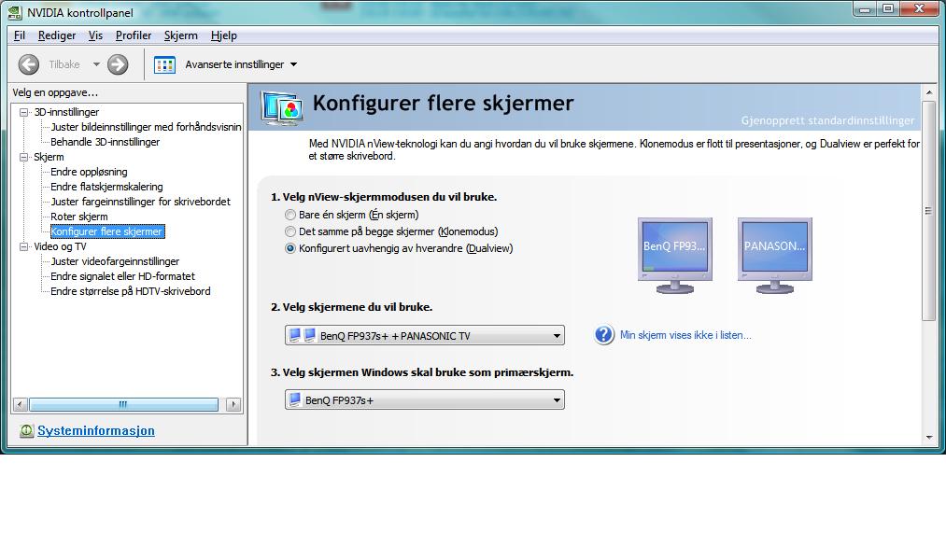Viewport: 946px width, 560px height.
Task: Open the Back history dropdown arrow
Action: (x=96, y=64)
